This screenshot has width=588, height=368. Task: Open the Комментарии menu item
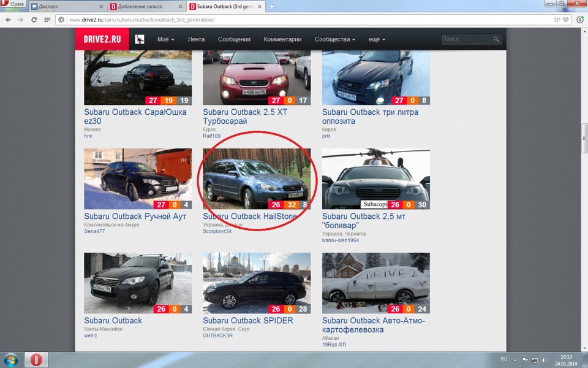[x=282, y=39]
